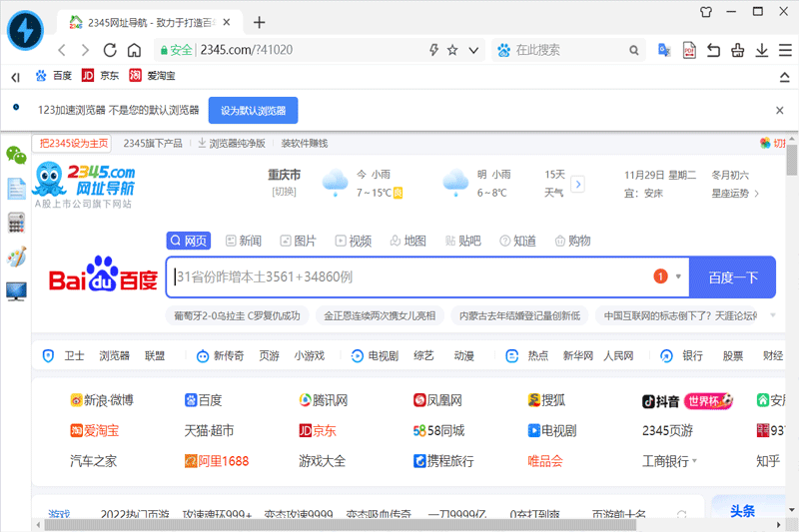This screenshot has height=532, width=799.
Task: Open the downloads arrow icon in toolbar
Action: point(761,50)
